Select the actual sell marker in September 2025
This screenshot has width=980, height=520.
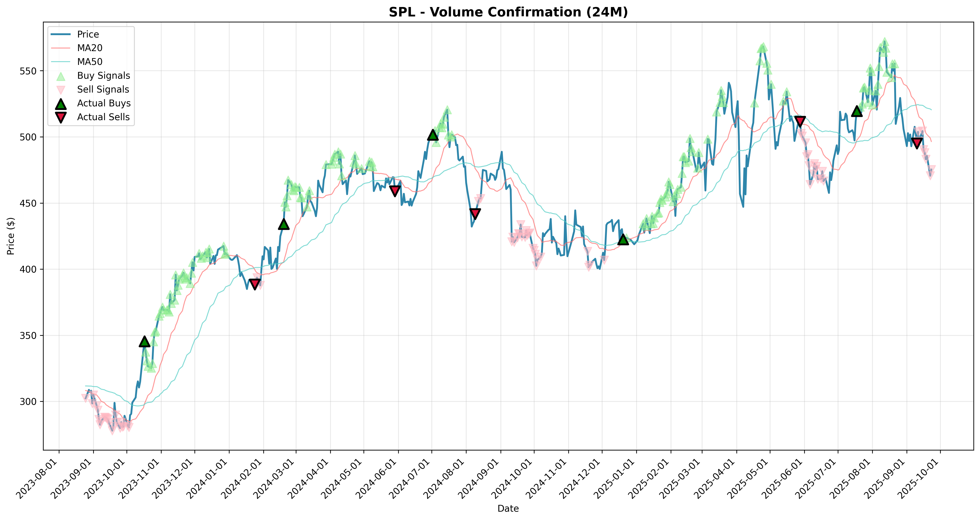coord(917,143)
